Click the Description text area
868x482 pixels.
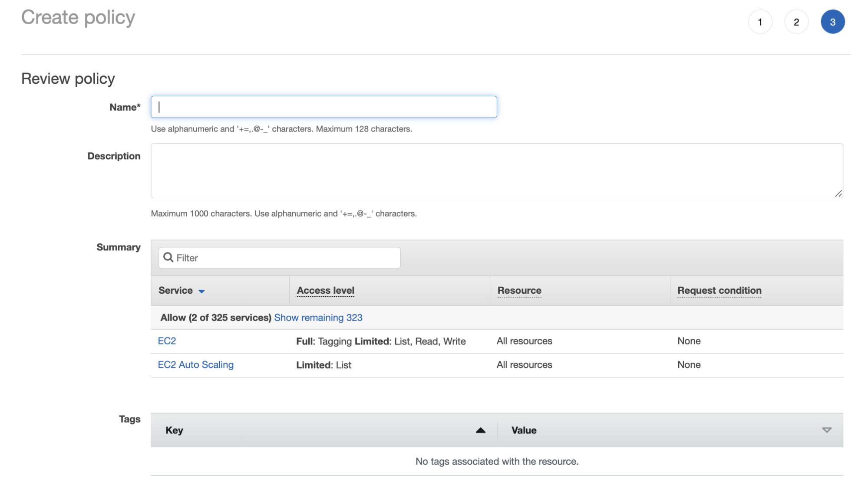tap(496, 171)
